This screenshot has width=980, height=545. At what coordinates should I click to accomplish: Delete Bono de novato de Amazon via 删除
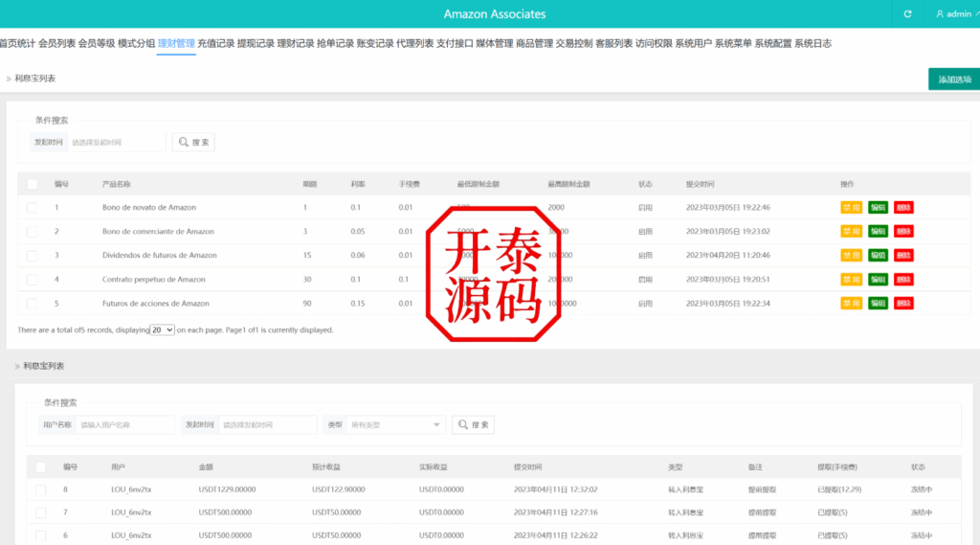click(903, 208)
